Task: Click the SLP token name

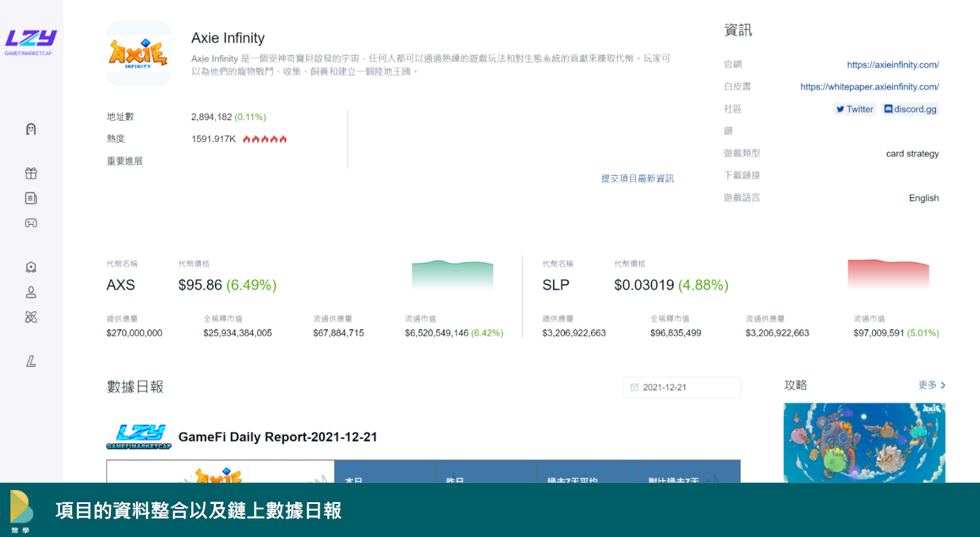Action: click(556, 285)
